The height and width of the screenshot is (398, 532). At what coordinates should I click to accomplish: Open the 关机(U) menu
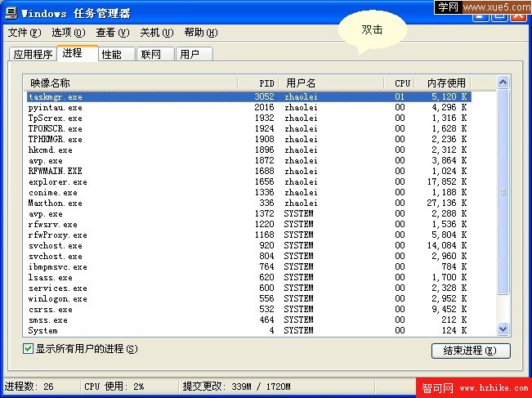[x=157, y=33]
